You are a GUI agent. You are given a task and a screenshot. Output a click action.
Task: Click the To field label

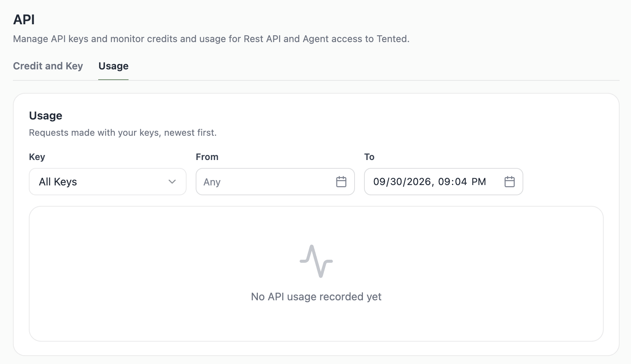pos(369,157)
